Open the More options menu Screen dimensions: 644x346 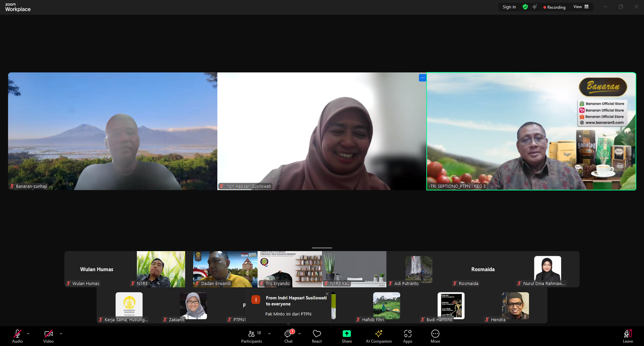[435, 336]
